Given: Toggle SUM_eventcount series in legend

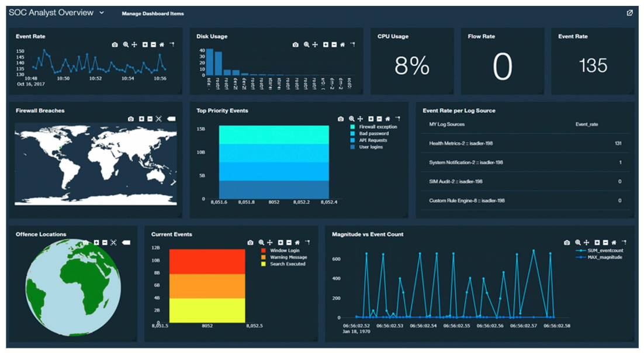Looking at the screenshot, I should (604, 250).
